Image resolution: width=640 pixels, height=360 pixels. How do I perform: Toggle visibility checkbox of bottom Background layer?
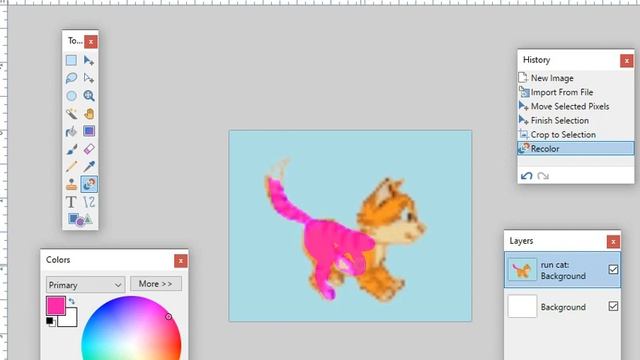click(613, 306)
